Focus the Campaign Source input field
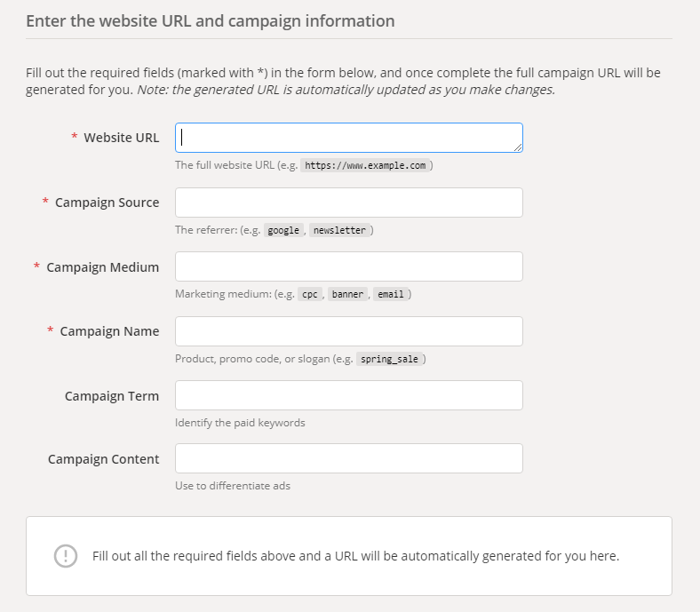The width and height of the screenshot is (700, 612). [x=348, y=203]
